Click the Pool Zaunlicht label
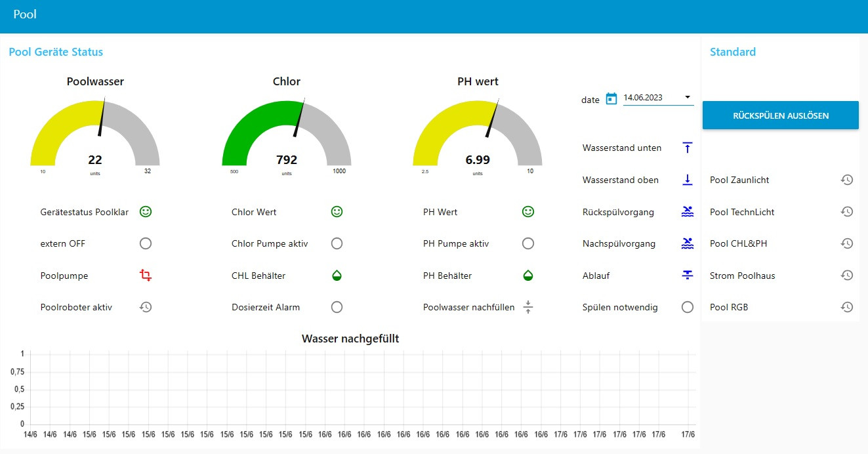868x454 pixels. click(x=739, y=180)
